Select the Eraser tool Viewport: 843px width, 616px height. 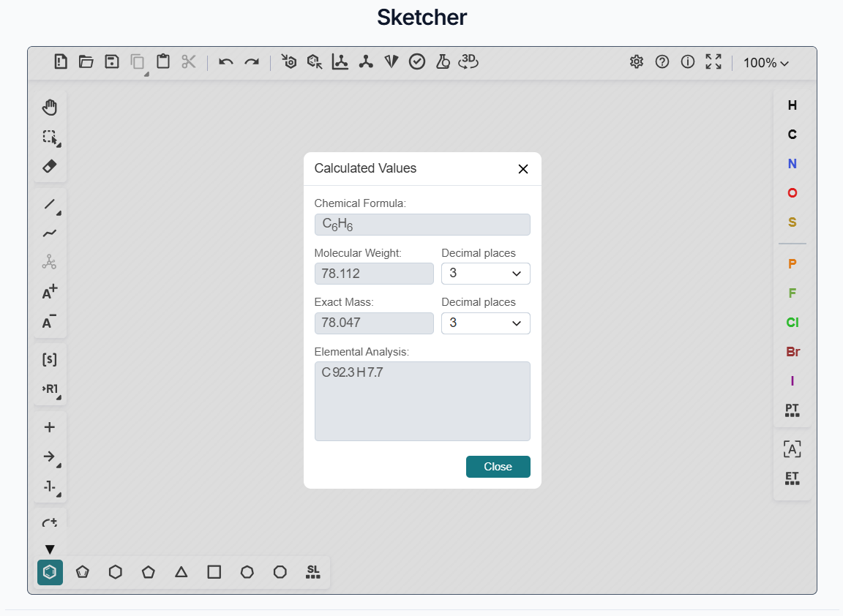point(50,166)
